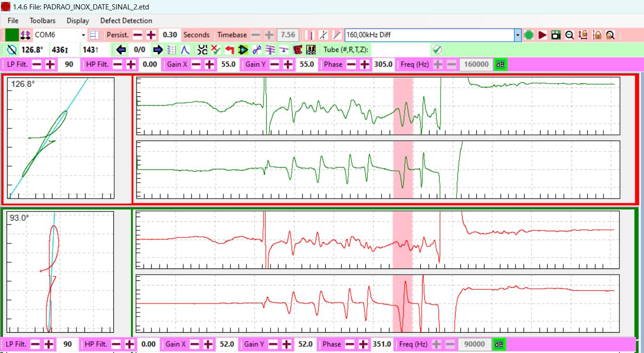
Task: Click the solid green square indicator
Action: 12,35
